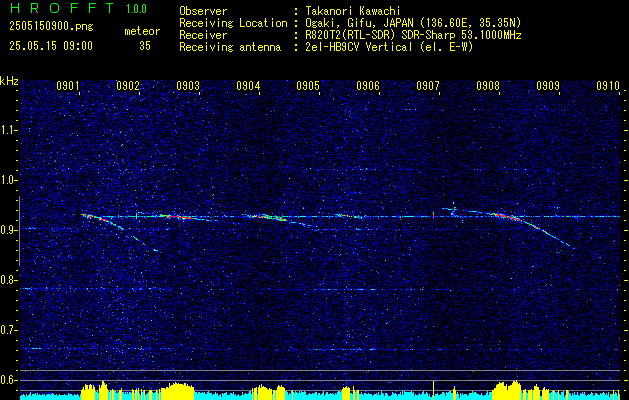Click the 0903 time marker
The width and height of the screenshot is (629, 400).
pos(188,86)
